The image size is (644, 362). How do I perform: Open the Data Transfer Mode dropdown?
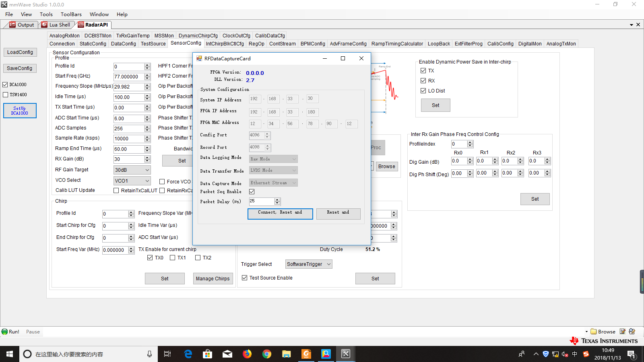[x=273, y=171]
